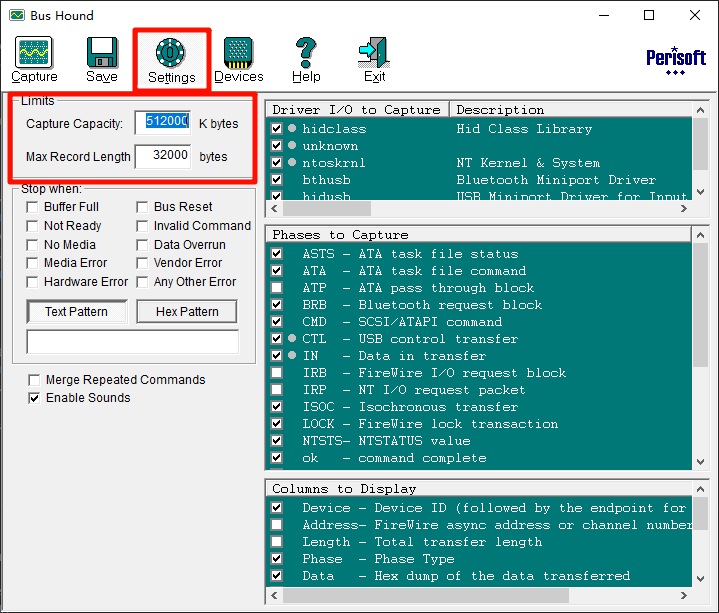This screenshot has width=719, height=613.
Task: Tick the No Media checkbox
Action: point(32,245)
